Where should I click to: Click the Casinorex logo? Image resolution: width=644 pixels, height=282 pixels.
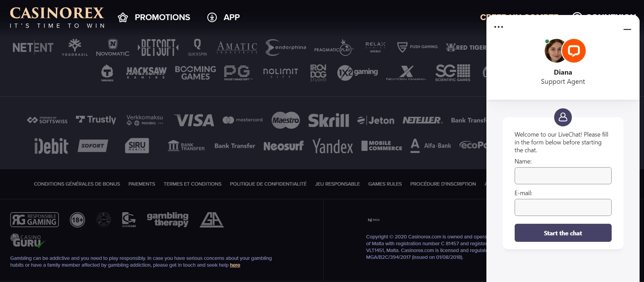point(57,18)
